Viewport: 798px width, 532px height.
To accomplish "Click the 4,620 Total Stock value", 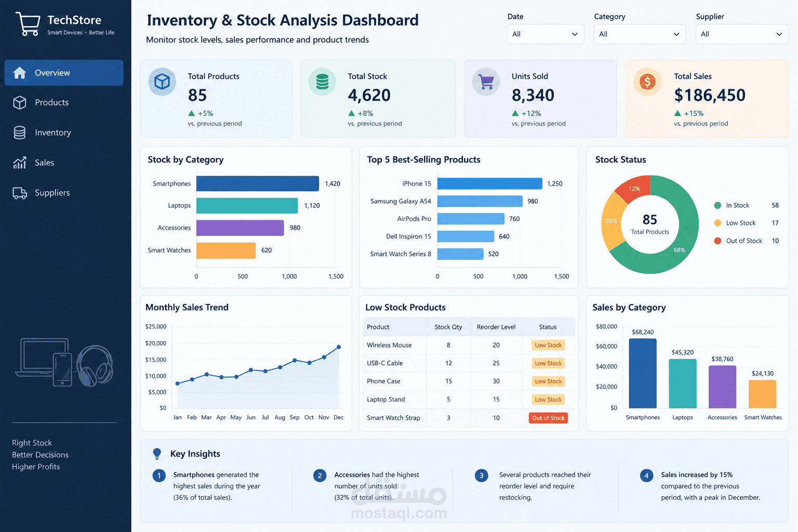I will coord(369,95).
